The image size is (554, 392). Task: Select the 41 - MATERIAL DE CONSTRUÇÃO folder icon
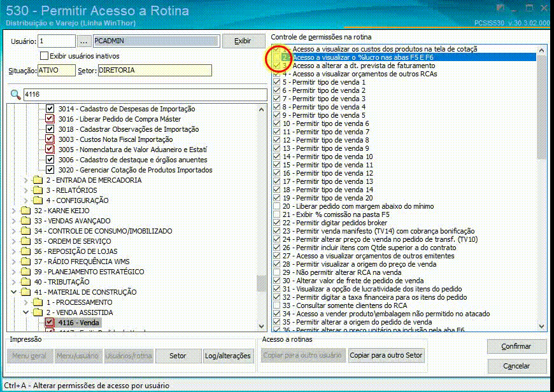coord(26,293)
